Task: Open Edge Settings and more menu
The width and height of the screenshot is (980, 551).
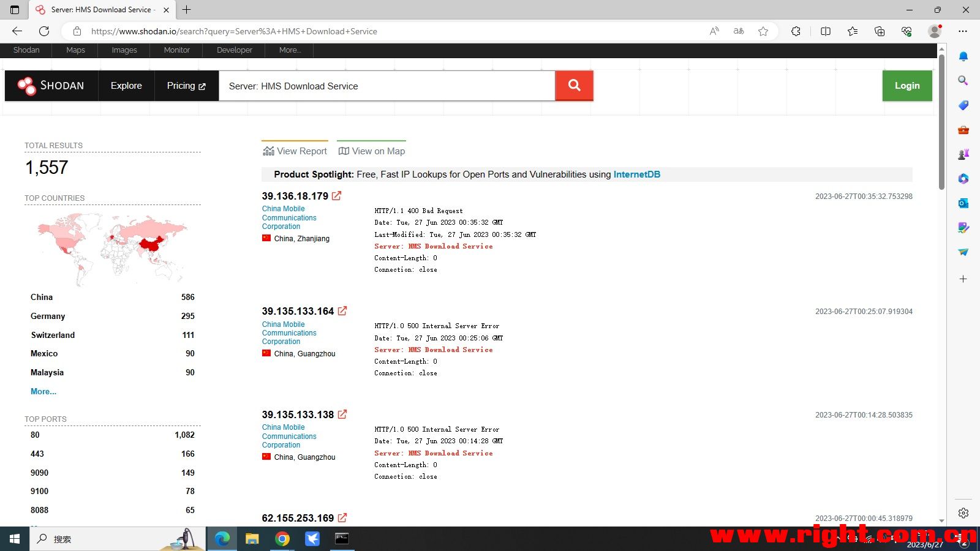Action: click(963, 31)
